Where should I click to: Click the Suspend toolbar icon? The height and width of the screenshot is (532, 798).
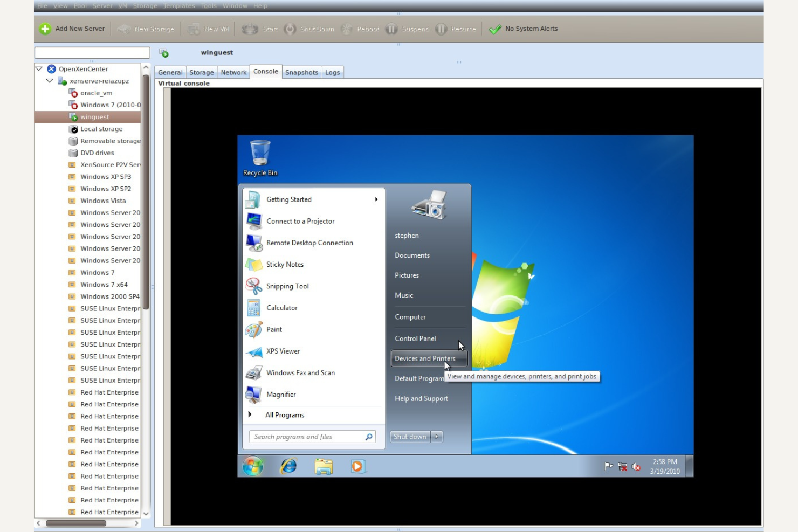coord(390,29)
